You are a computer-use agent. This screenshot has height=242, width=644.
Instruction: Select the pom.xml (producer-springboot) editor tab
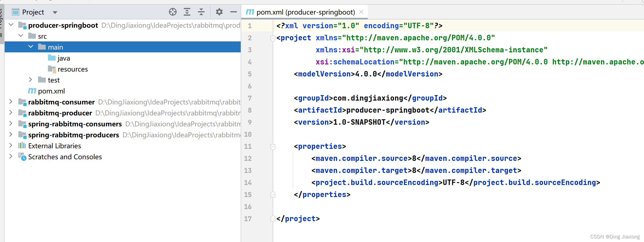(x=304, y=12)
